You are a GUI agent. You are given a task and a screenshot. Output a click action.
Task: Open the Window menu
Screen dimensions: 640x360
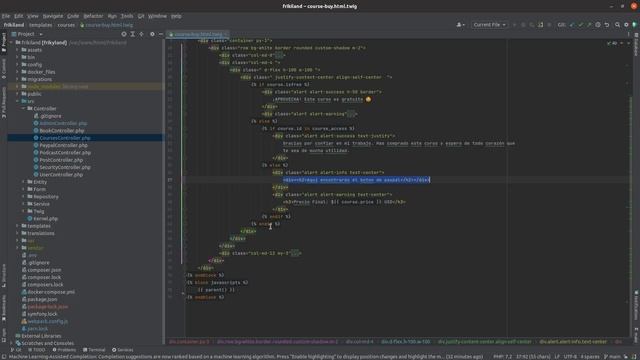[x=157, y=16]
